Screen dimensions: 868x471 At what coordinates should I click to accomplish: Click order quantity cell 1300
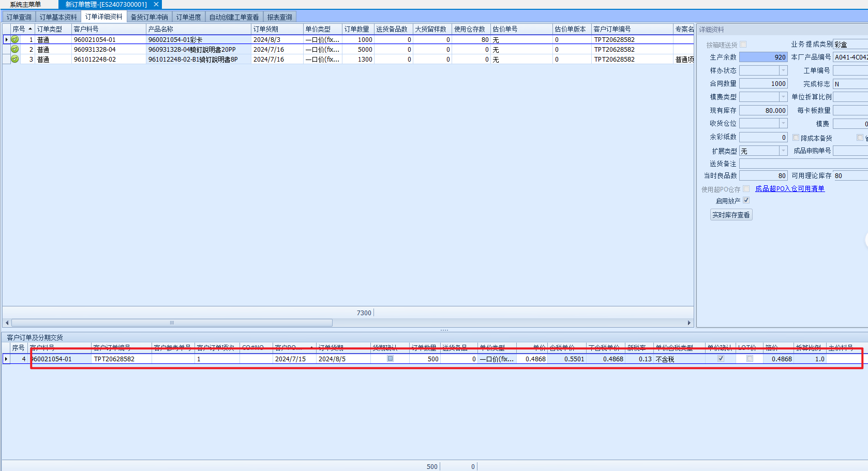click(x=358, y=59)
